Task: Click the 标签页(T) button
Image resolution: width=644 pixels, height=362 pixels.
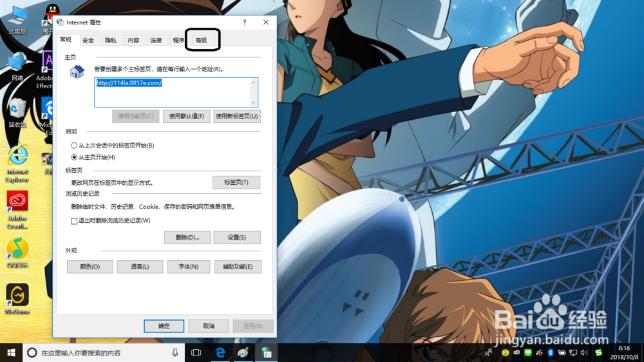Action: [x=236, y=182]
